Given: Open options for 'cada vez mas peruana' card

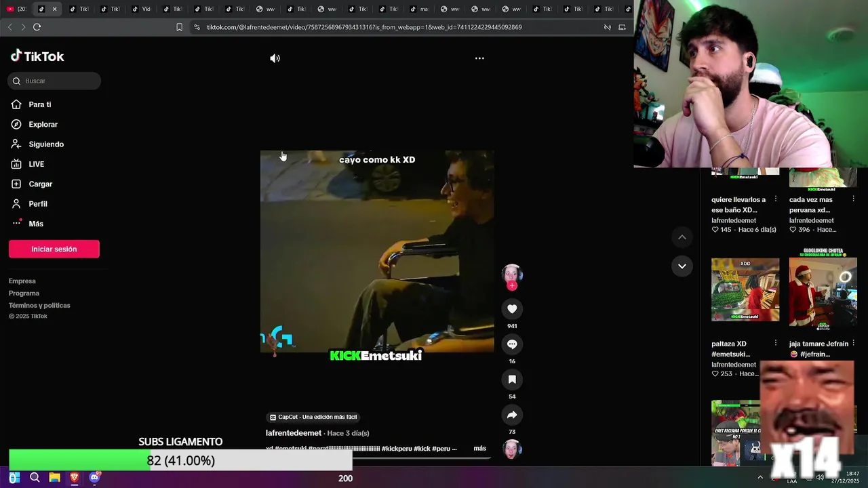Looking at the screenshot, I should pyautogui.click(x=853, y=199).
